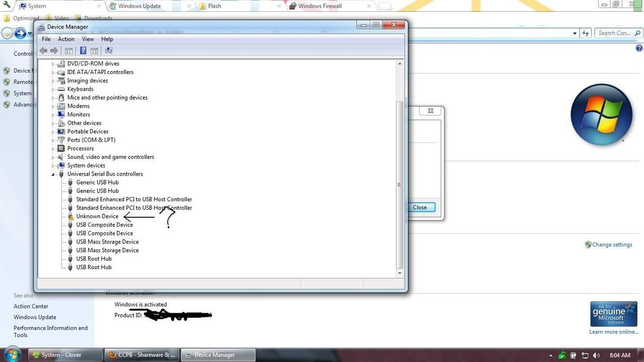Click the Search Control Panel field

click(619, 33)
